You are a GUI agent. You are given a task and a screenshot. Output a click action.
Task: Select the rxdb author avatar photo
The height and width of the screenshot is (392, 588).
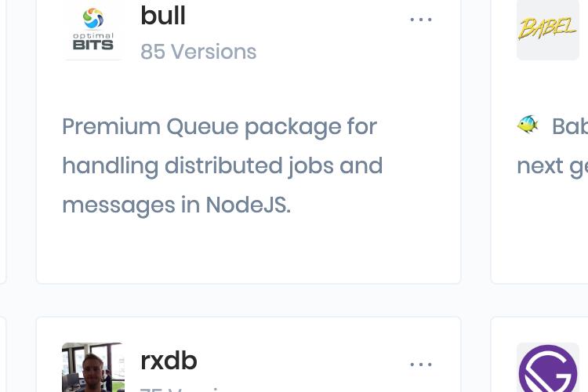(x=93, y=367)
